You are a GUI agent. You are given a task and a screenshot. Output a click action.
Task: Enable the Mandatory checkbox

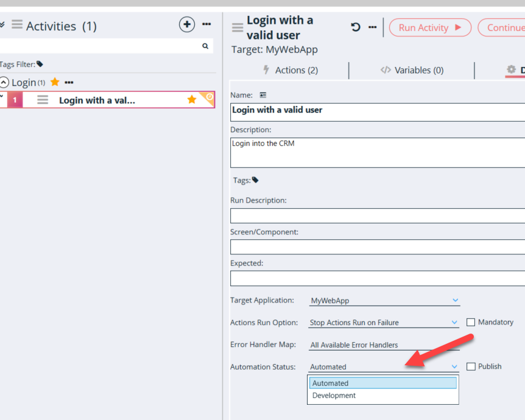tap(470, 322)
